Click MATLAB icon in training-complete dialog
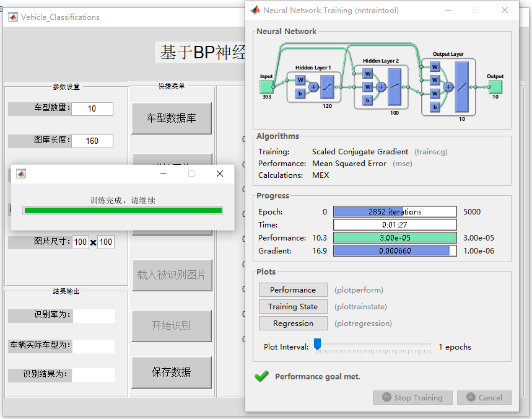 tap(21, 174)
